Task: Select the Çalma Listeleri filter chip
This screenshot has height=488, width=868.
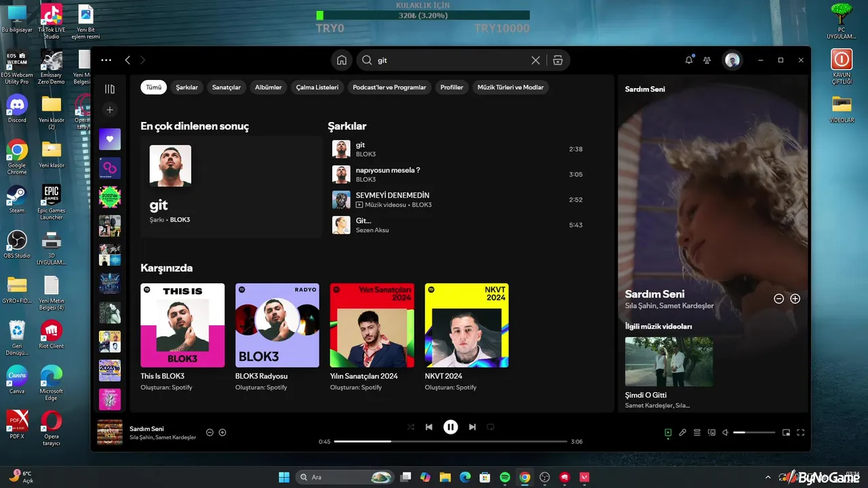Action: tap(317, 87)
